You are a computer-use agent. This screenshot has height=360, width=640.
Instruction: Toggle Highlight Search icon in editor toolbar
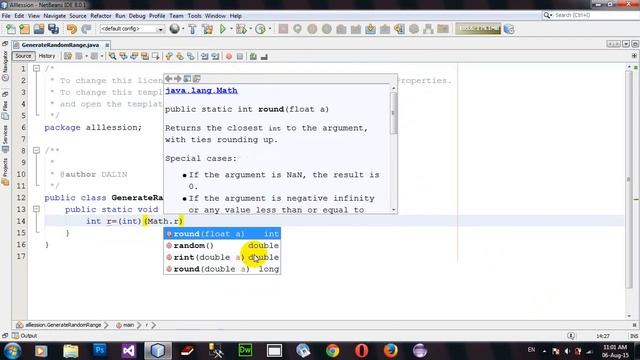point(145,56)
